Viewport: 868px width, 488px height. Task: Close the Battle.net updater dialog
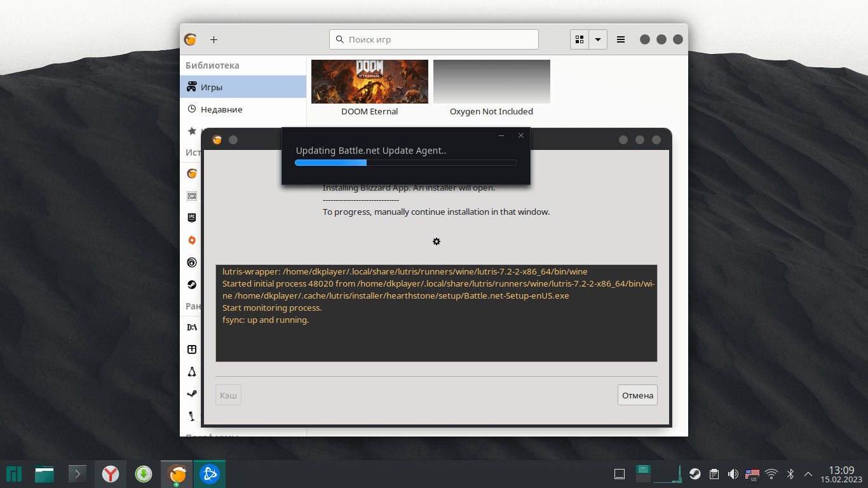pos(521,135)
